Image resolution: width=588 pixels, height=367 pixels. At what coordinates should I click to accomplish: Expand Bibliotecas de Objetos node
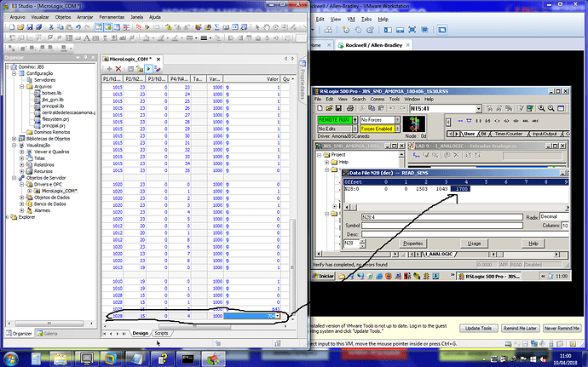coord(14,139)
